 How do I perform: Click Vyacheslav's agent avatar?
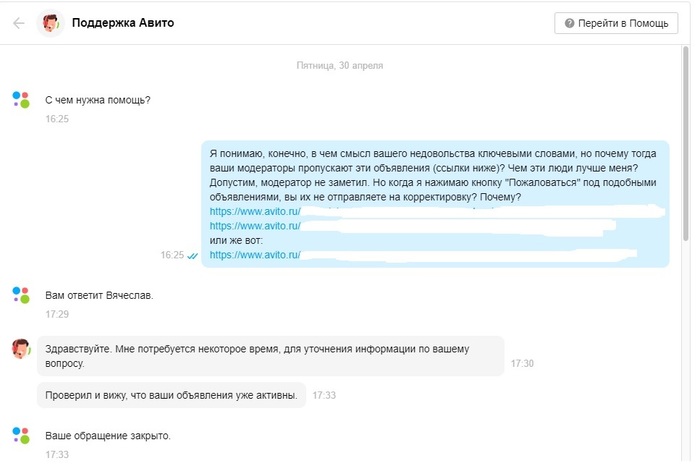coord(21,349)
